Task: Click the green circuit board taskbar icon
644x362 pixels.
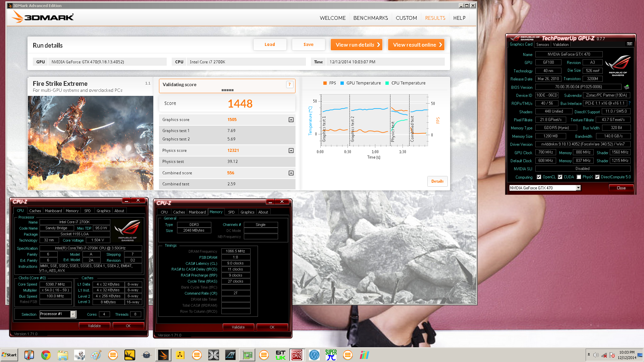Action: coord(247,355)
